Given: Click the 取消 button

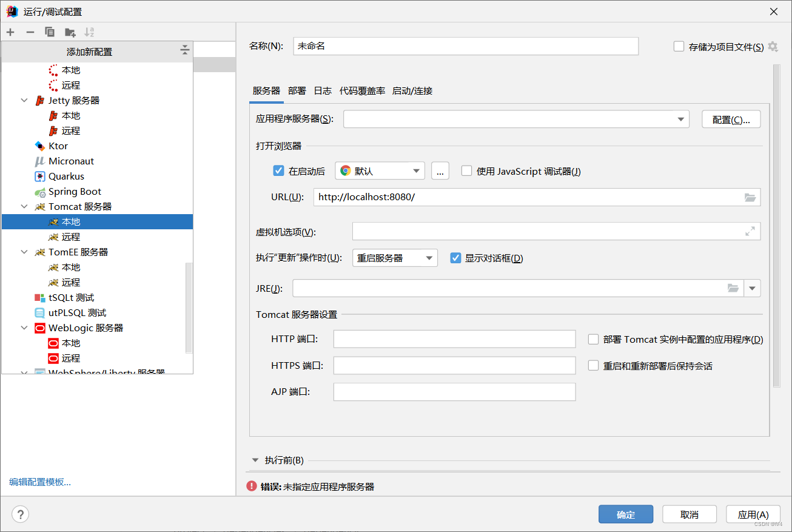Looking at the screenshot, I should click(x=690, y=514).
